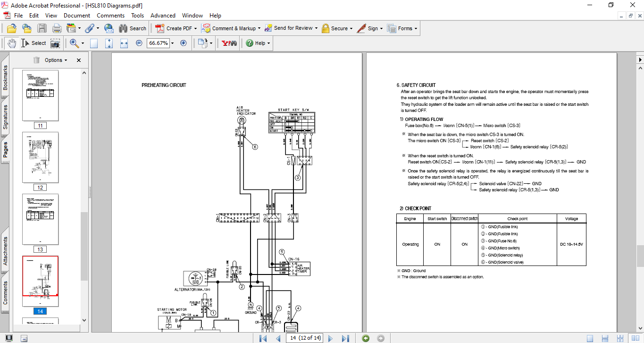
Task: Open the Advanced menu
Action: coord(163,15)
